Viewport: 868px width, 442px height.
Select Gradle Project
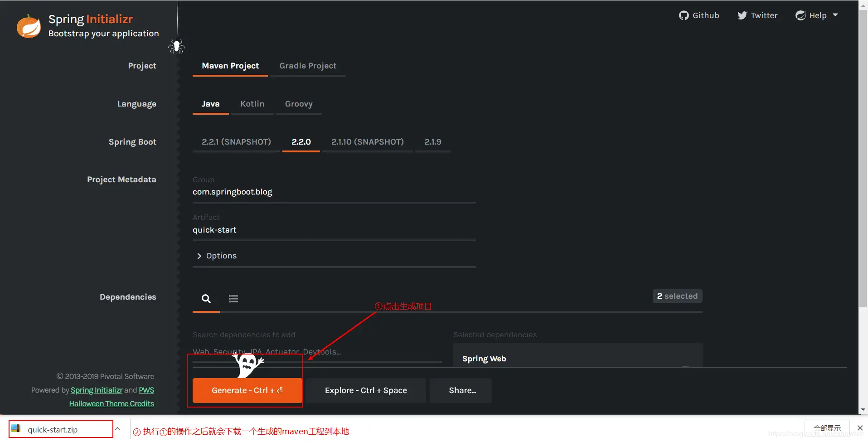point(308,66)
